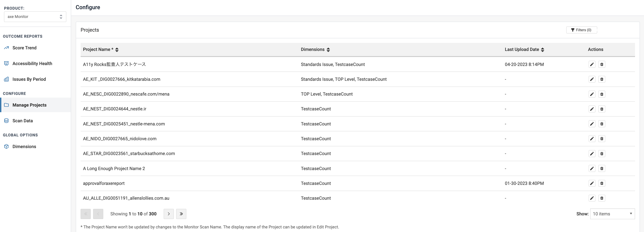Click the edit pencil for AE_NEST_DIG0024644_nestle.ir
The height and width of the screenshot is (232, 644).
point(592,109)
